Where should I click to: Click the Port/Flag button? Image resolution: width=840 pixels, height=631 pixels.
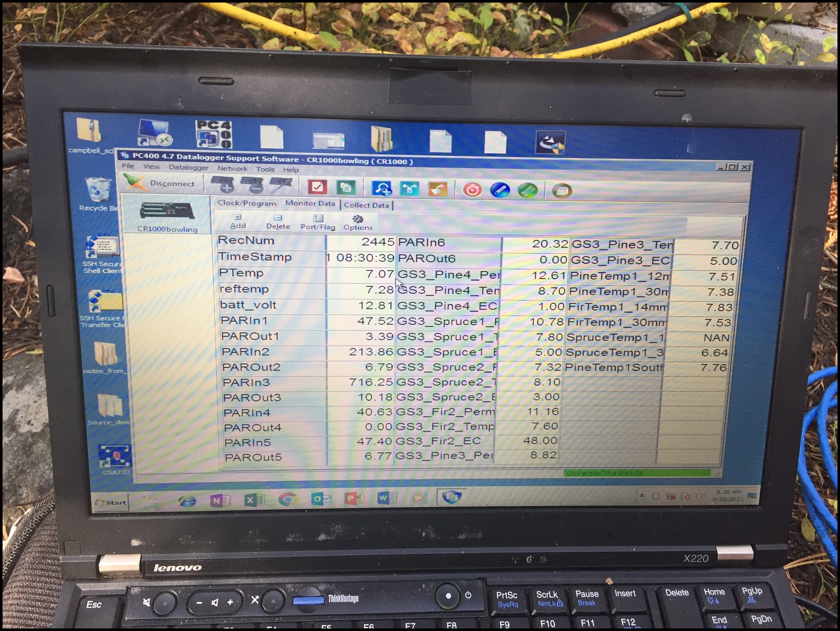318,222
